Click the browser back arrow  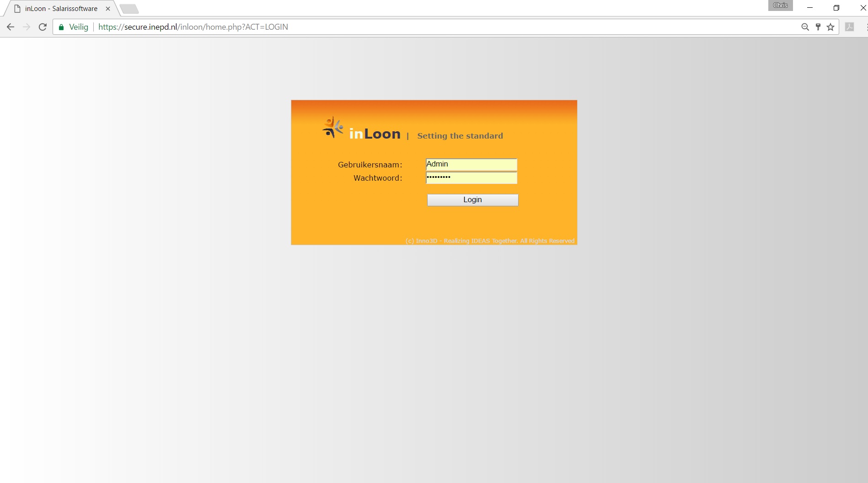click(11, 27)
